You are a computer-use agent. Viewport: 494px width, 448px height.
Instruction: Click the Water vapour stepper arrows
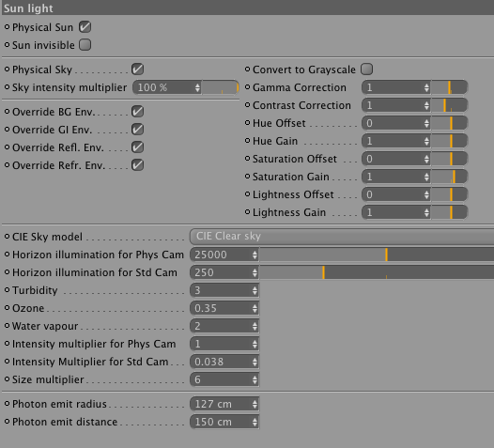[255, 326]
